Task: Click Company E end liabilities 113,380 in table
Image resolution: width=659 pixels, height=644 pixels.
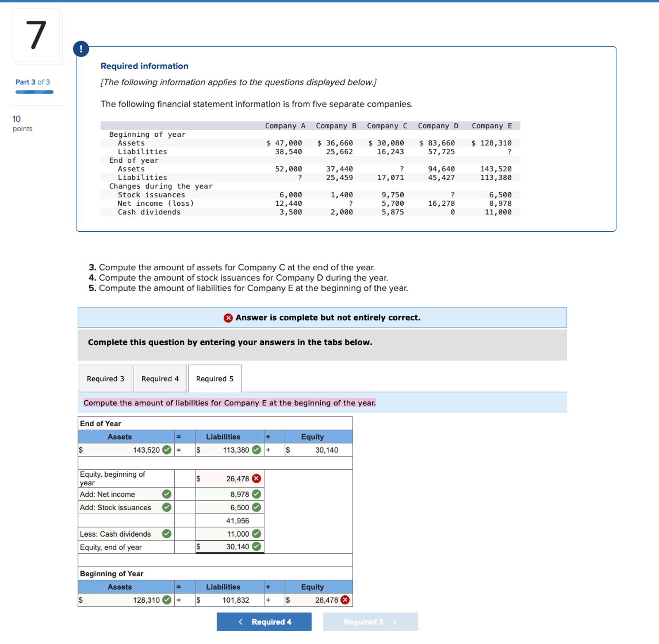Action: point(496,177)
